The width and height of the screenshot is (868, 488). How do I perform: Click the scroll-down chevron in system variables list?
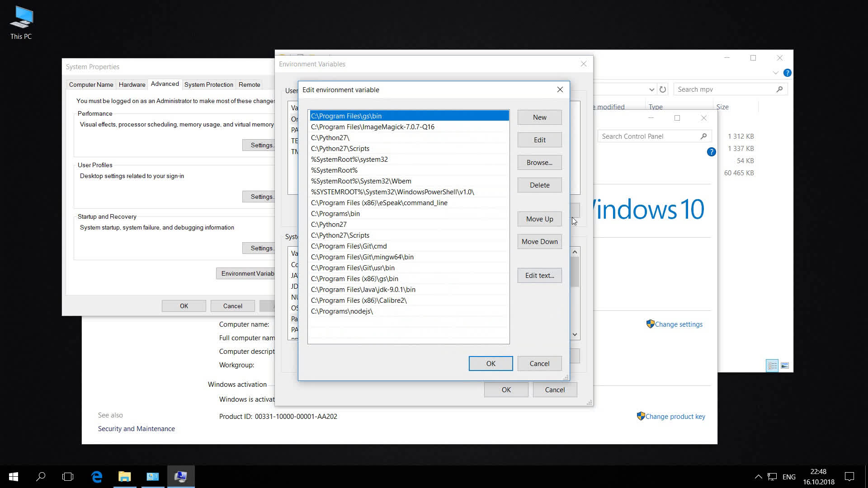coord(575,334)
